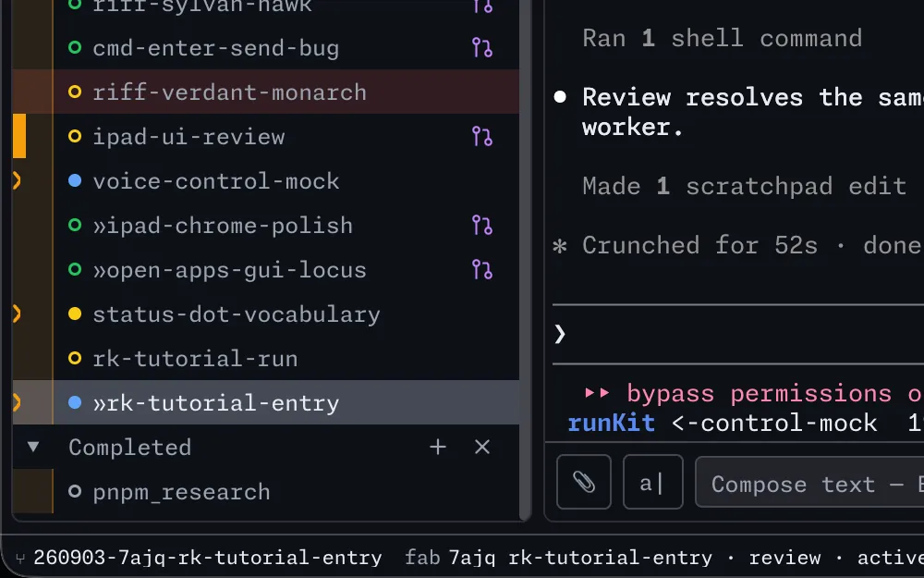Collapse the Completed section triangle
The height and width of the screenshot is (578, 924).
coord(33,447)
